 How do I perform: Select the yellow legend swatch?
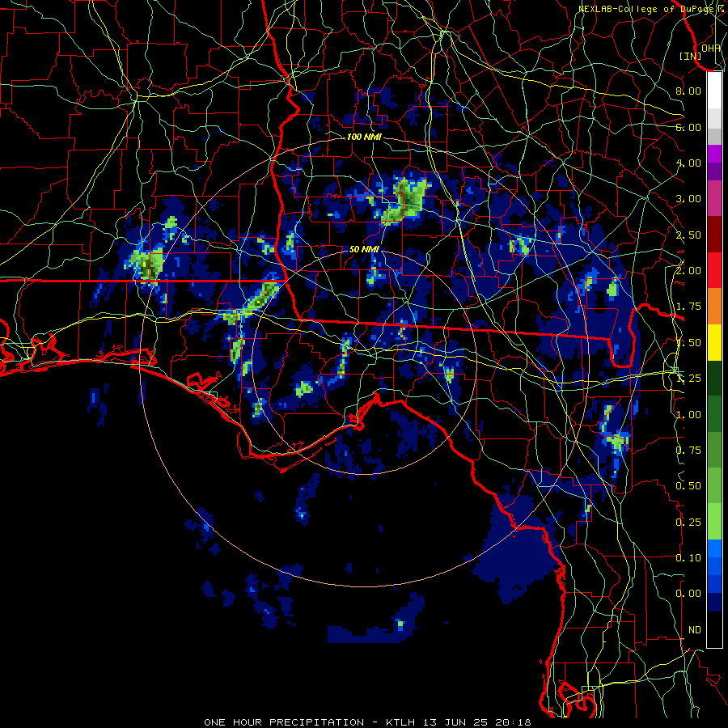[x=714, y=343]
